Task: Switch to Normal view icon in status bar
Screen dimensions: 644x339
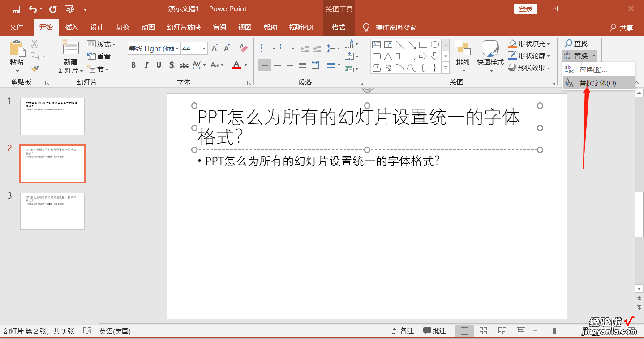Action: [464, 331]
